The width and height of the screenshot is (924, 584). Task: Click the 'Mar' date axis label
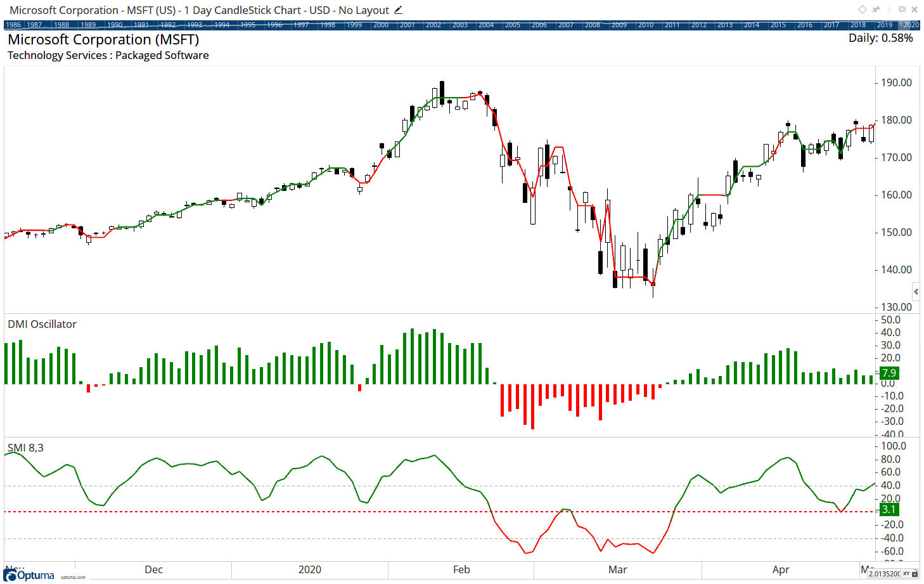pos(617,569)
